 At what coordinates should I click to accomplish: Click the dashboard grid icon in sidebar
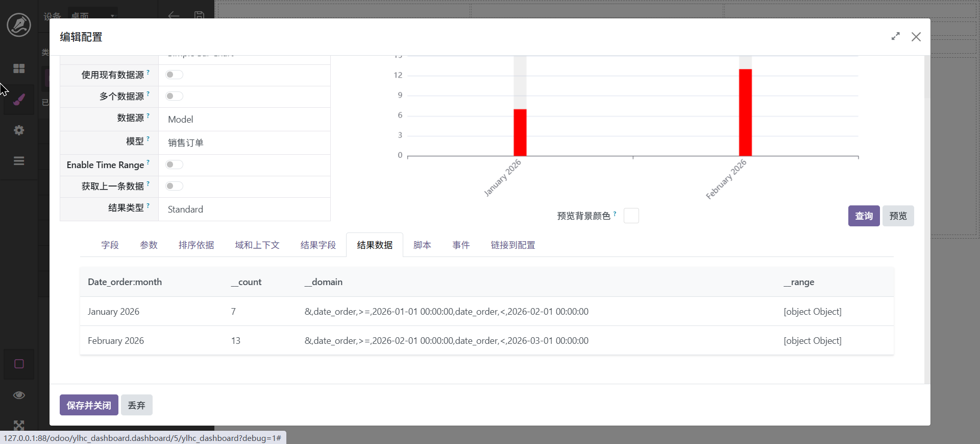pos(19,68)
